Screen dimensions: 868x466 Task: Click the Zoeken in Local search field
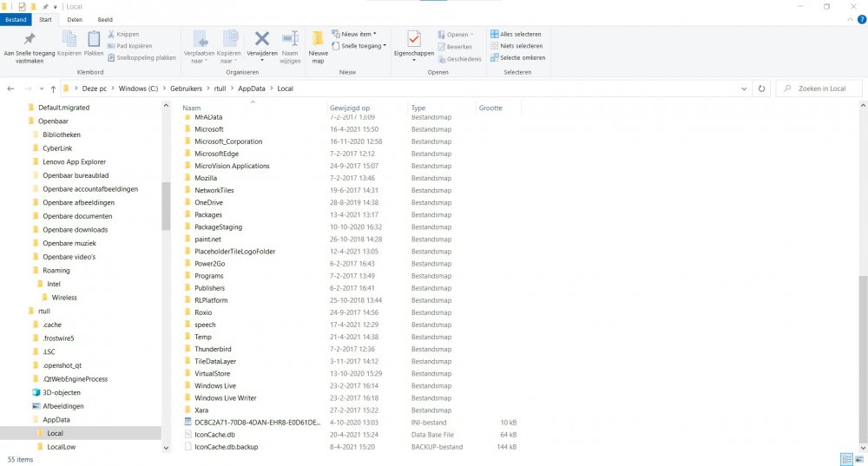820,89
